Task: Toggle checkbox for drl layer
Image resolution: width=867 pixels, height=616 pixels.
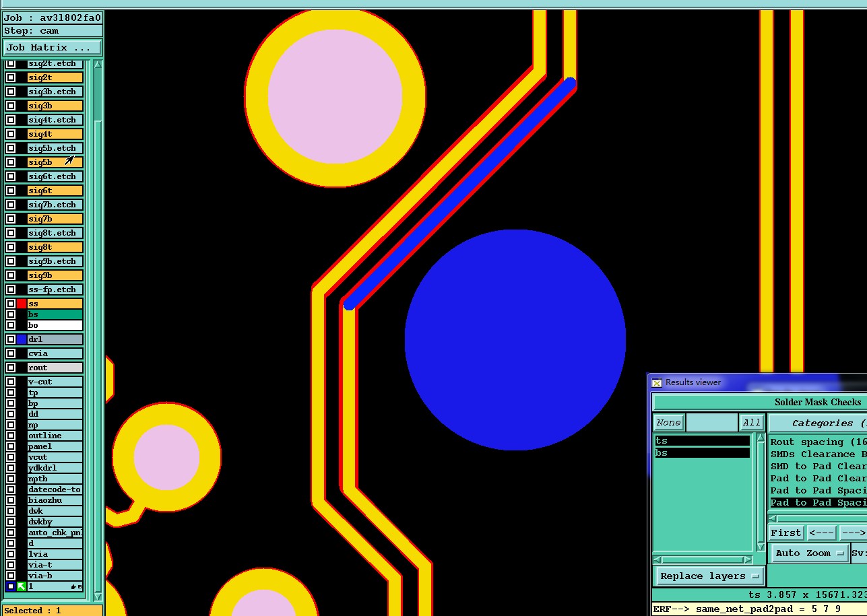Action: tap(11, 339)
